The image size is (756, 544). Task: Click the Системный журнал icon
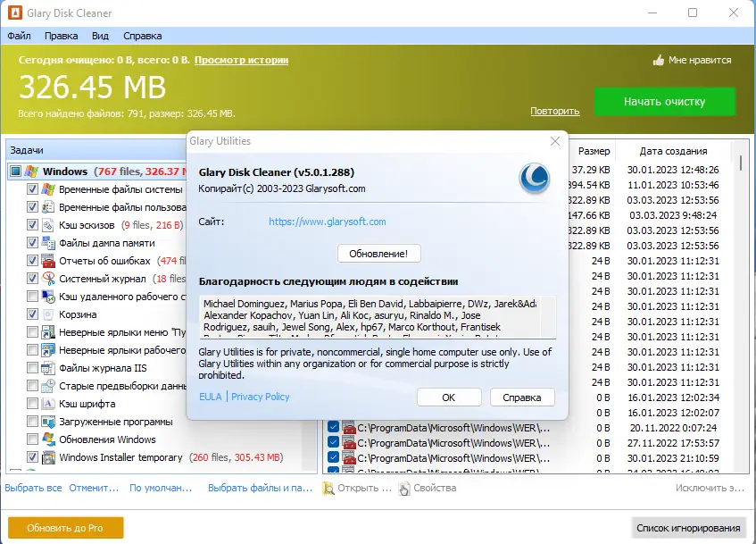click(48, 279)
